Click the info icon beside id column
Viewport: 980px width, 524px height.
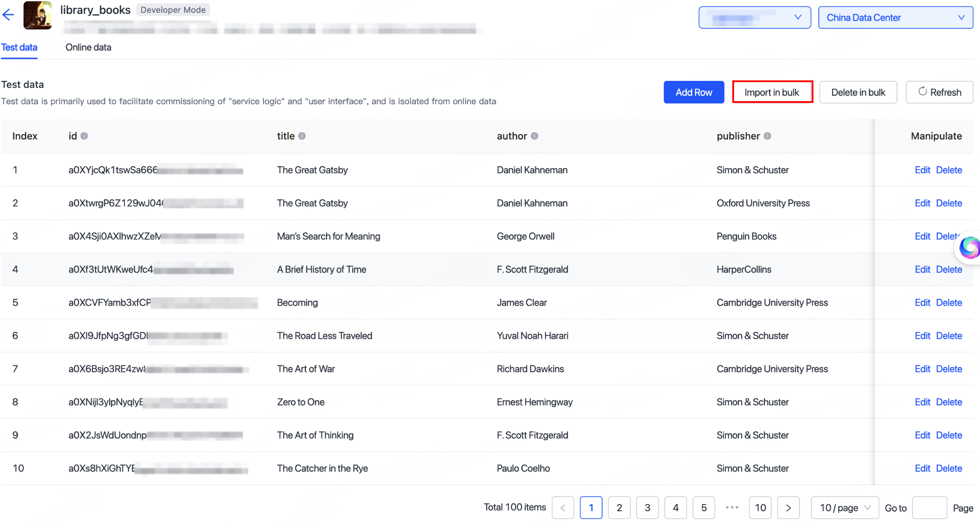coord(84,136)
